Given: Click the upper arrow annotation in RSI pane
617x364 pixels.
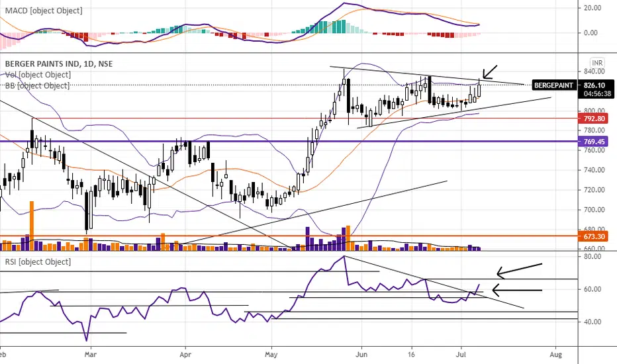Looking at the screenshot, I should (x=520, y=270).
